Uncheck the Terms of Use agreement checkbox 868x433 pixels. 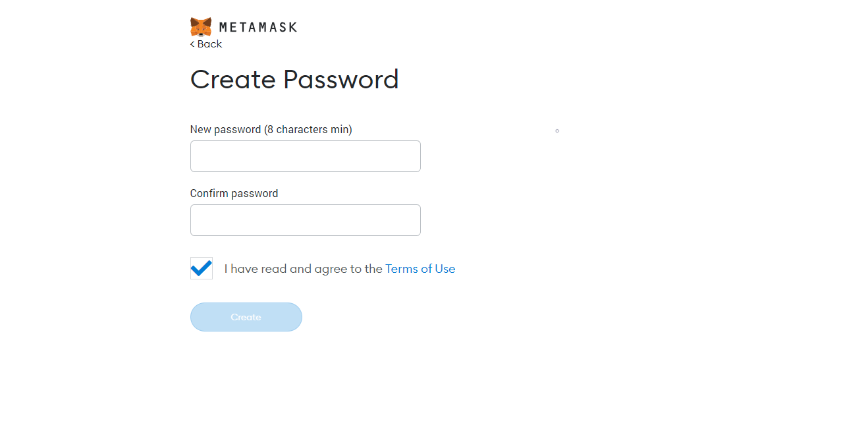click(202, 268)
